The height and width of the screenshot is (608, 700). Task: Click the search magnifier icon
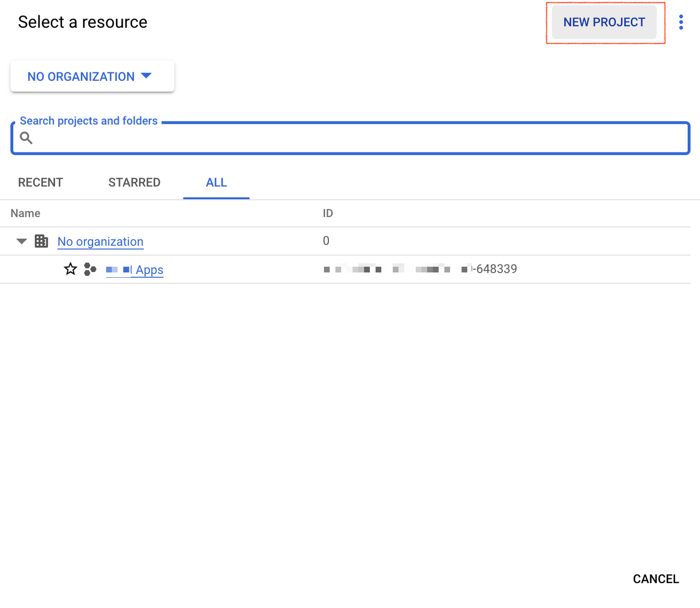pyautogui.click(x=26, y=138)
